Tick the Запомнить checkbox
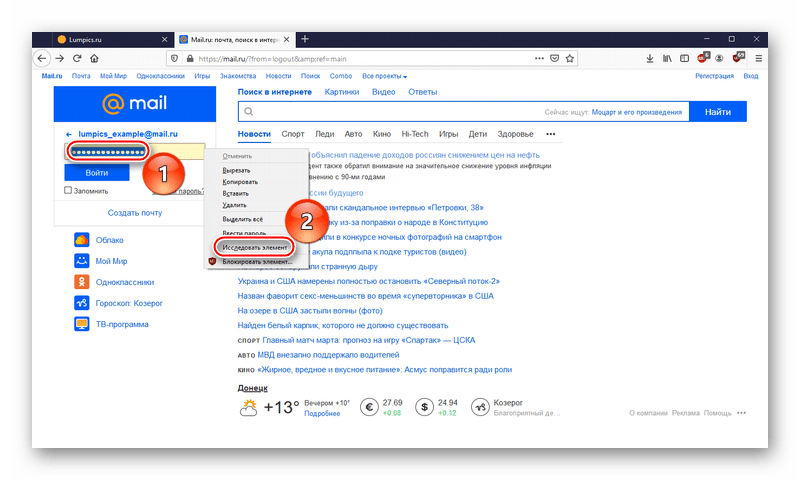The height and width of the screenshot is (480, 800). pos(68,190)
